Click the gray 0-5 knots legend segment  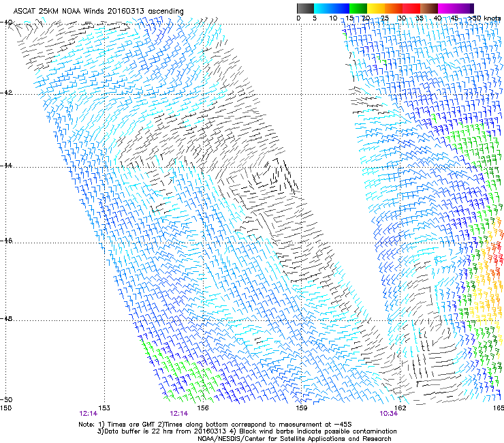(305, 8)
